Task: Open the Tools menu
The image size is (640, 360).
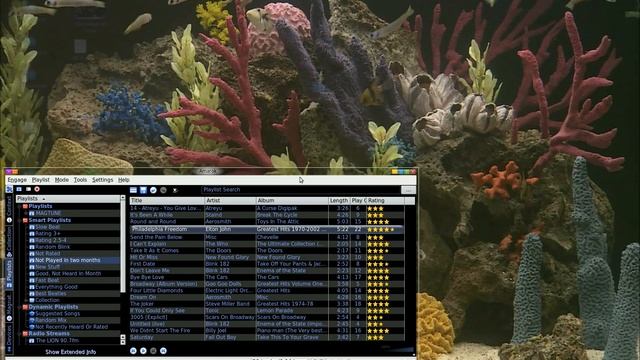Action: tap(80, 180)
